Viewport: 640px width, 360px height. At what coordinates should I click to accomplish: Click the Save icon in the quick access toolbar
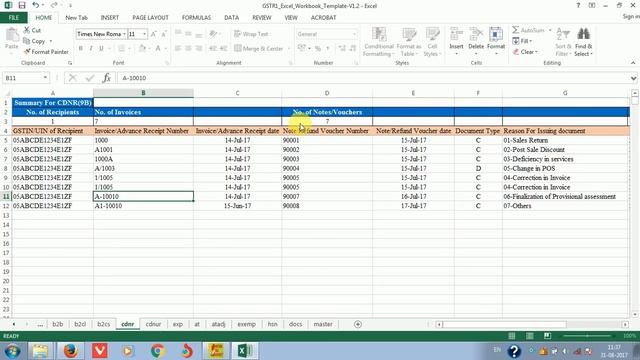(x=22, y=5)
